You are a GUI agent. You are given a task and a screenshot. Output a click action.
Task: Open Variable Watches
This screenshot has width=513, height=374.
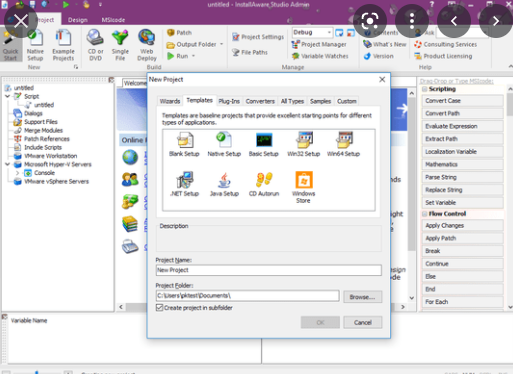tap(320, 56)
